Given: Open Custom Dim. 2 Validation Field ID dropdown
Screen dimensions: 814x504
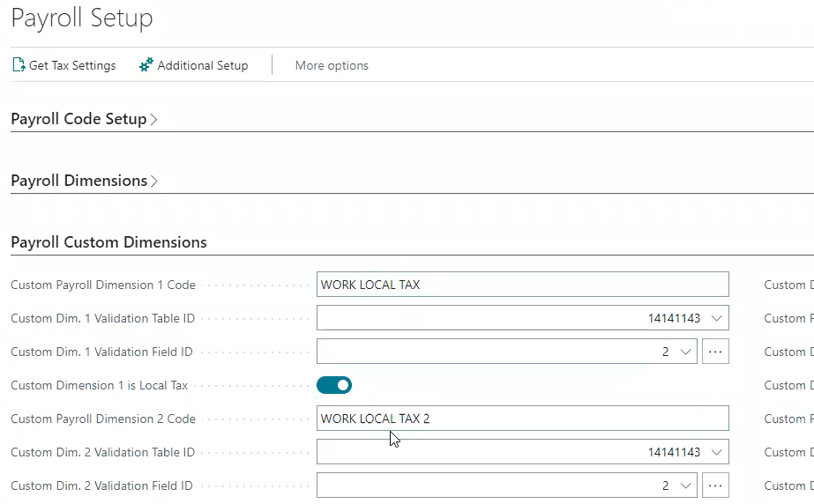Looking at the screenshot, I should tap(684, 485).
